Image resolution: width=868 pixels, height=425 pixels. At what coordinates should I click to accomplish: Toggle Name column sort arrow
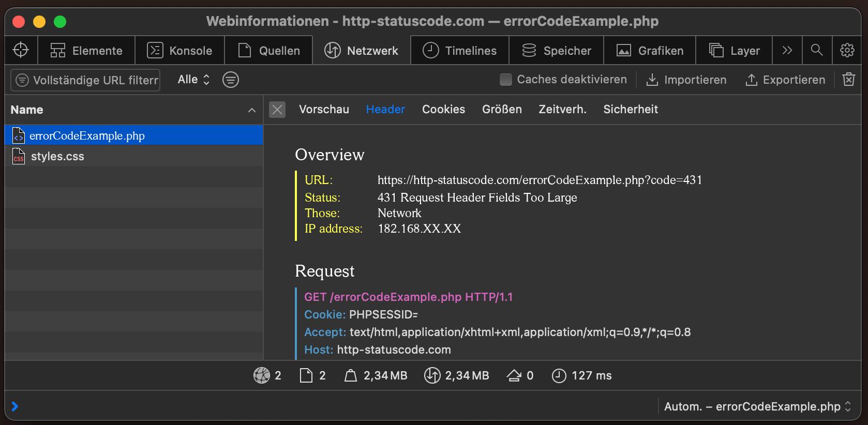252,110
